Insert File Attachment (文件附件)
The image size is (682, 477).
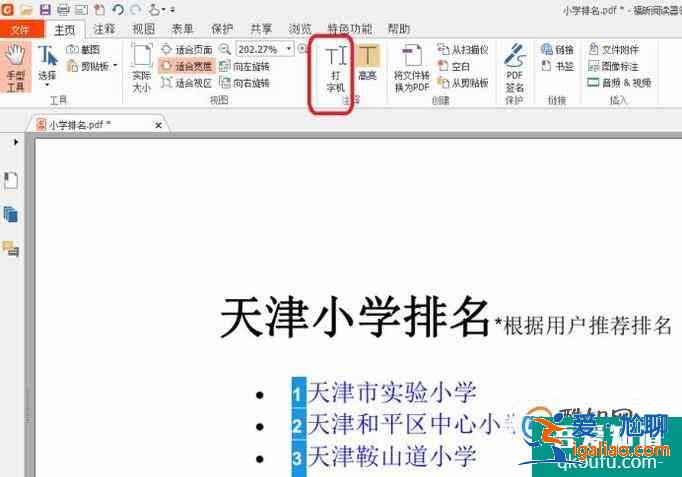(x=614, y=50)
